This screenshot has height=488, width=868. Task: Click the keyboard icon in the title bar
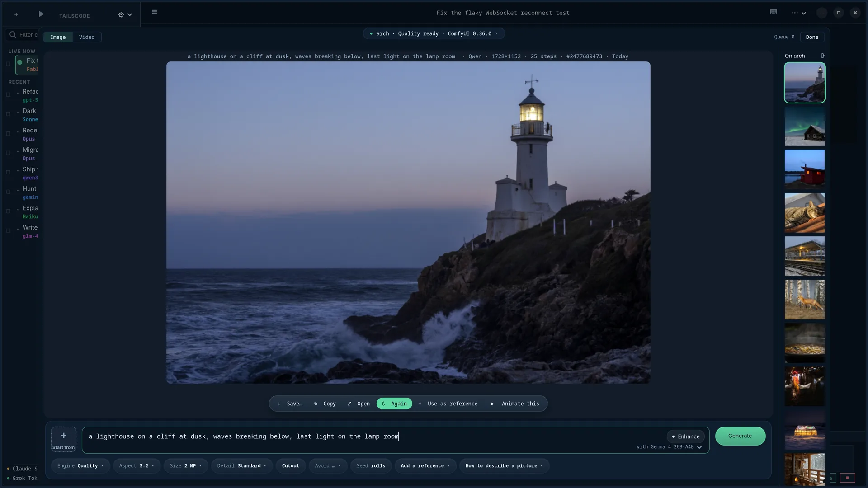click(774, 12)
